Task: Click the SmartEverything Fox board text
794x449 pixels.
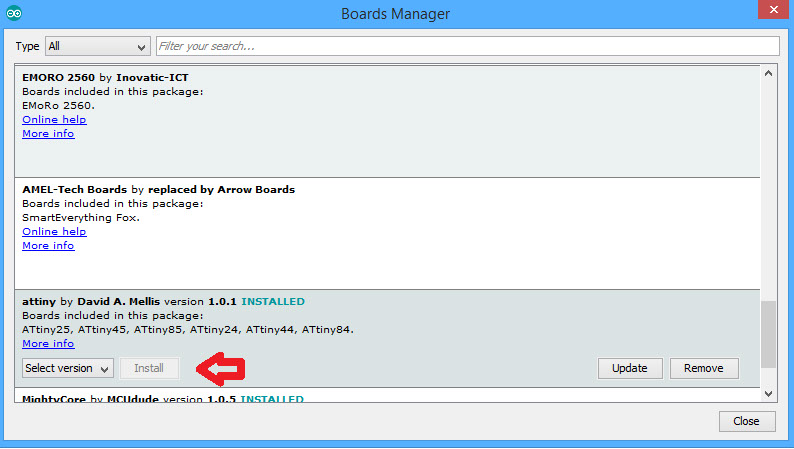Action: point(81,218)
